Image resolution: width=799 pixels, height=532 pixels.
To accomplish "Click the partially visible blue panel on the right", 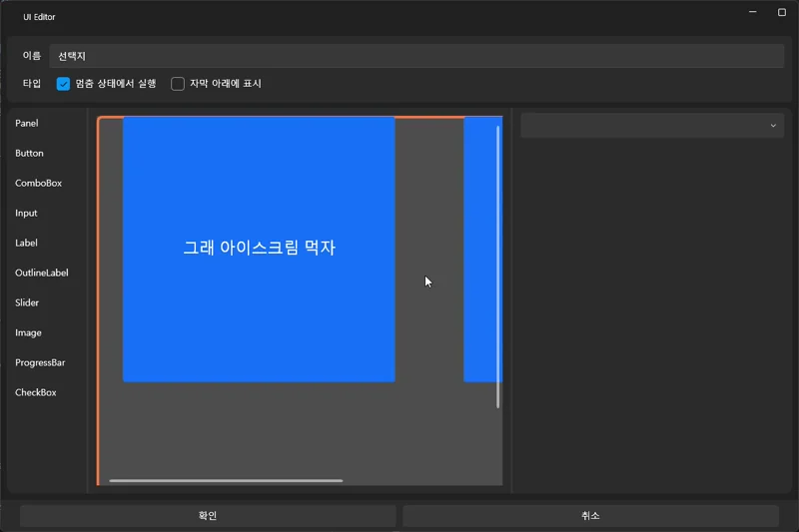I will coord(481,249).
